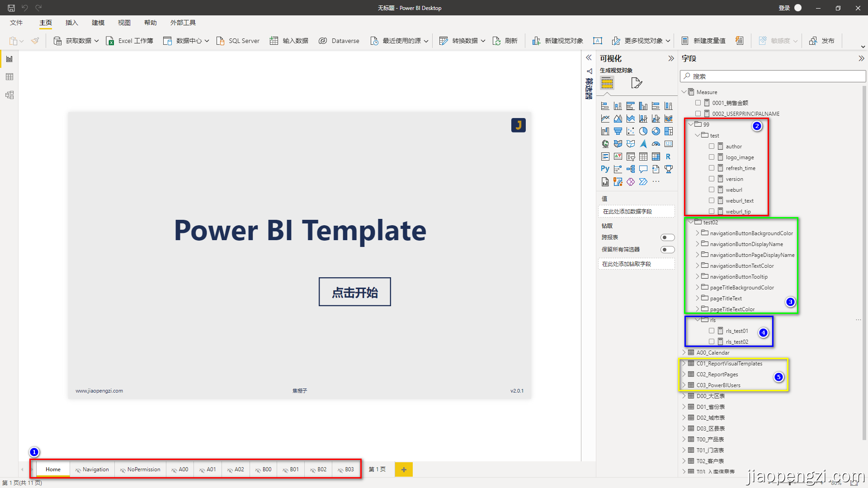Toggle the 跨报表 switch
868x488 pixels.
667,237
